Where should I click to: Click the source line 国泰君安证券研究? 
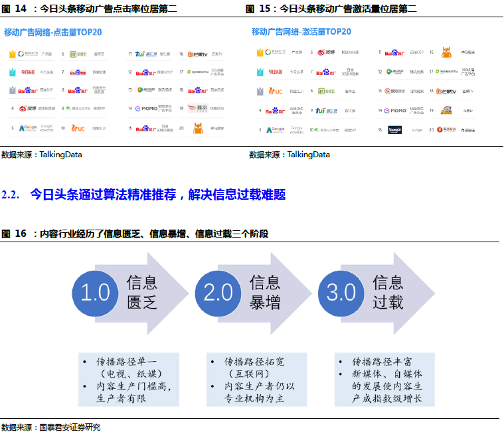point(50,427)
